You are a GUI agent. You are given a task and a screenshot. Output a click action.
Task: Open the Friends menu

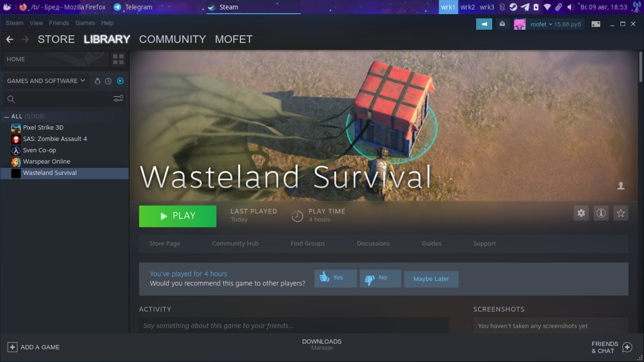[x=59, y=23]
